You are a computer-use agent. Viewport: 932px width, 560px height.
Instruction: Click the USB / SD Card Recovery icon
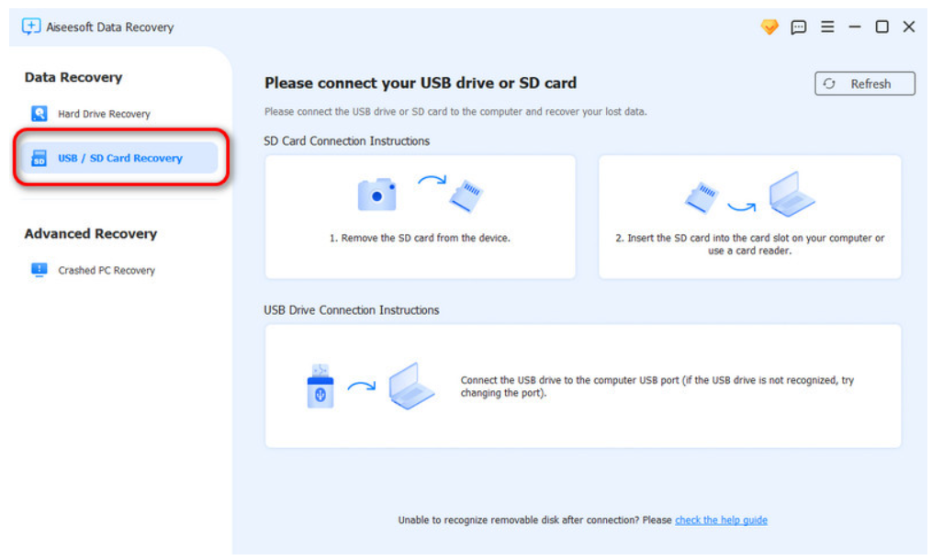pos(38,157)
